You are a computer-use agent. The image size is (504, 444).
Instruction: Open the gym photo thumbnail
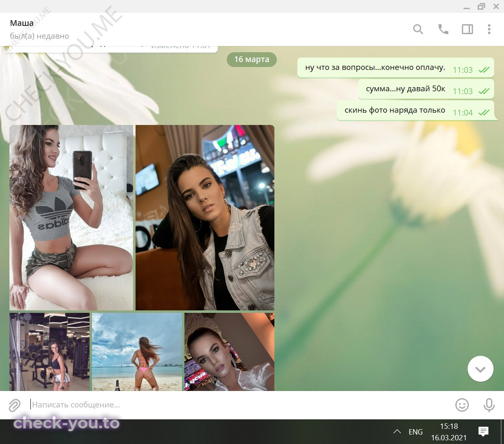pos(49,352)
